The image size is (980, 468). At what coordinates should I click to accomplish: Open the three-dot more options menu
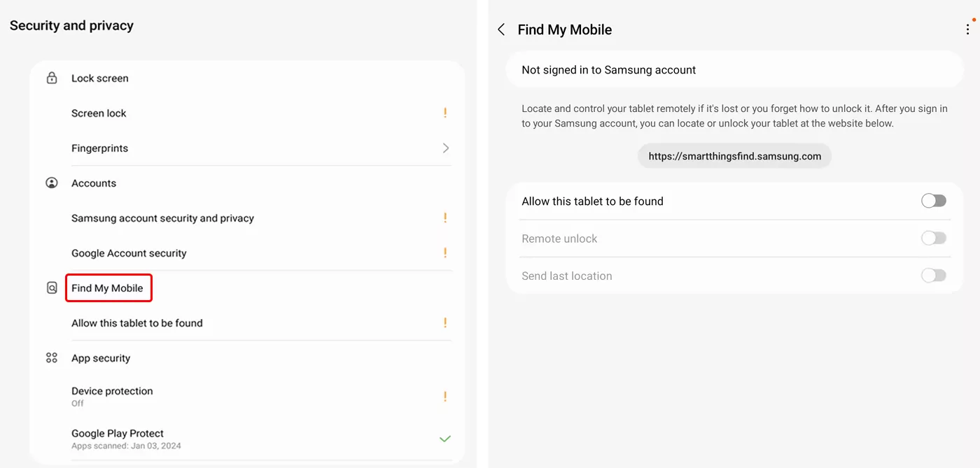[x=968, y=29]
